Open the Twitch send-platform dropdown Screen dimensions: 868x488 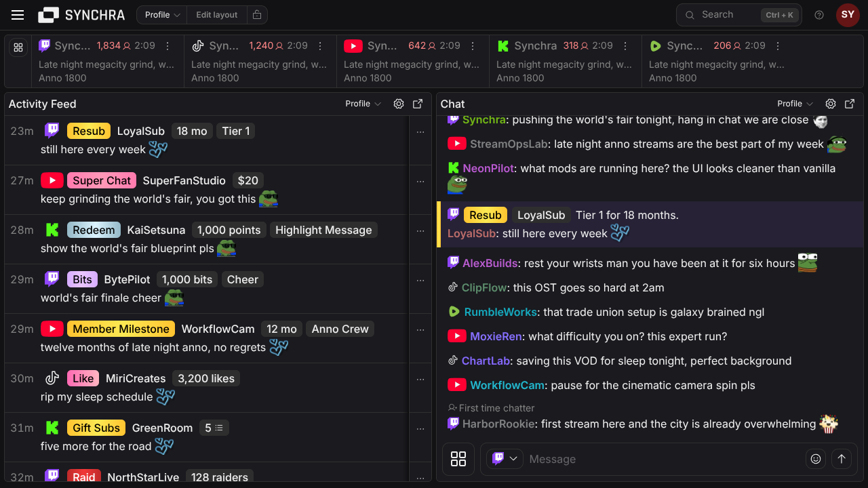coord(505,459)
